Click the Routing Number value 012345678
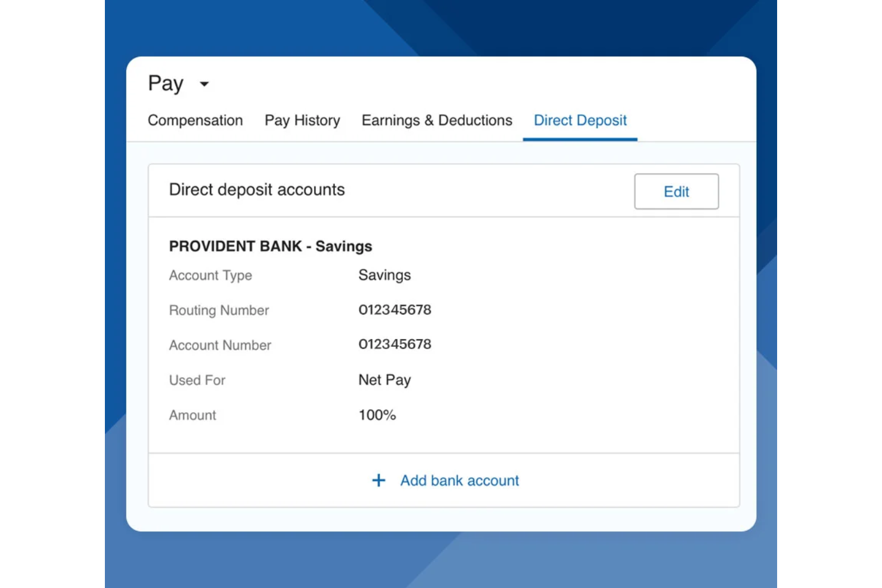The image size is (882, 588). coord(395,309)
